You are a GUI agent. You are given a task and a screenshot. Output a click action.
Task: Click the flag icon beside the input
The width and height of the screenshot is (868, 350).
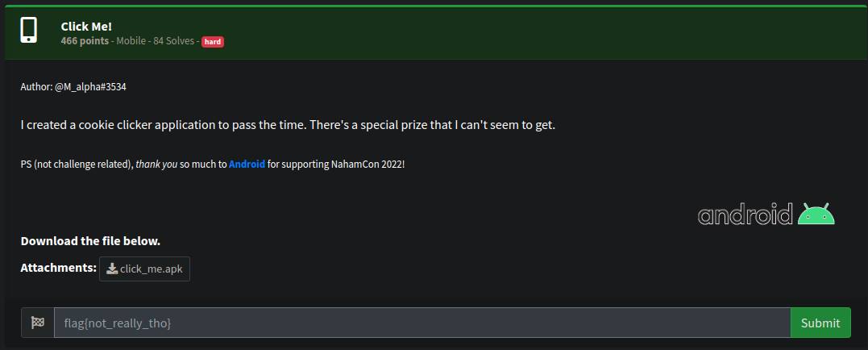37,323
